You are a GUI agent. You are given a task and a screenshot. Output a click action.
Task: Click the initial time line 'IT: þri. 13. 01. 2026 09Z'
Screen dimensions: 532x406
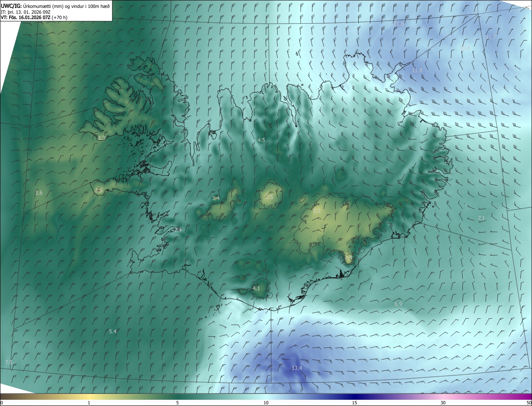point(26,12)
